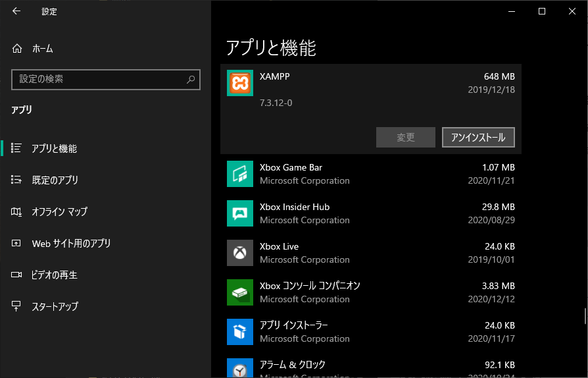Click the Xbox Game Bar app icon
Viewport: 588px width, 378px height.
(240, 174)
